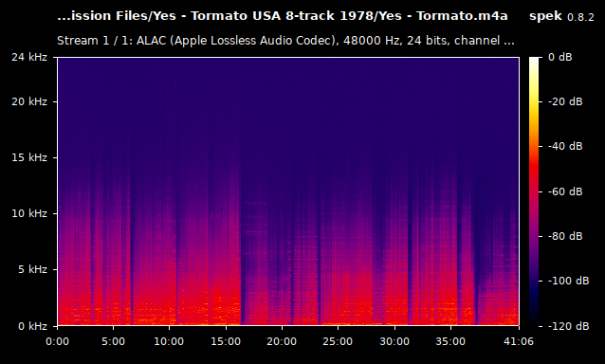Click the version number 0.8.2
Image resolution: width=605 pixels, height=364 pixels.
[x=580, y=17]
